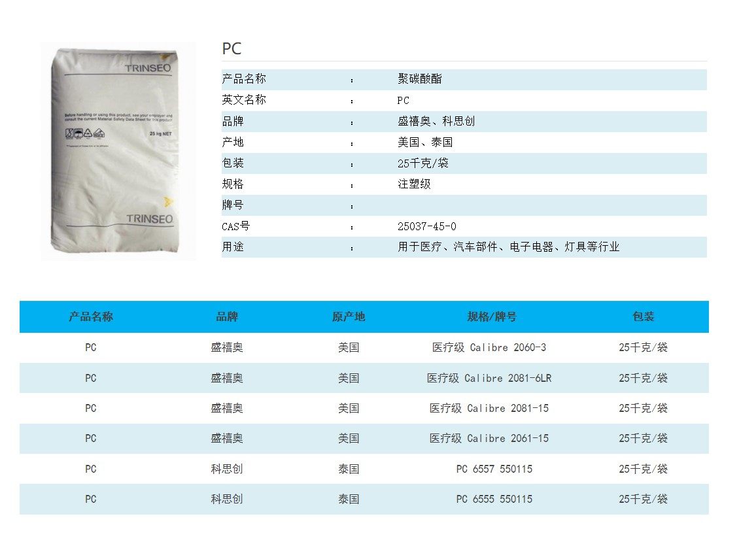Select the CAS number 25037-45-0
The height and width of the screenshot is (544, 756).
(x=426, y=226)
